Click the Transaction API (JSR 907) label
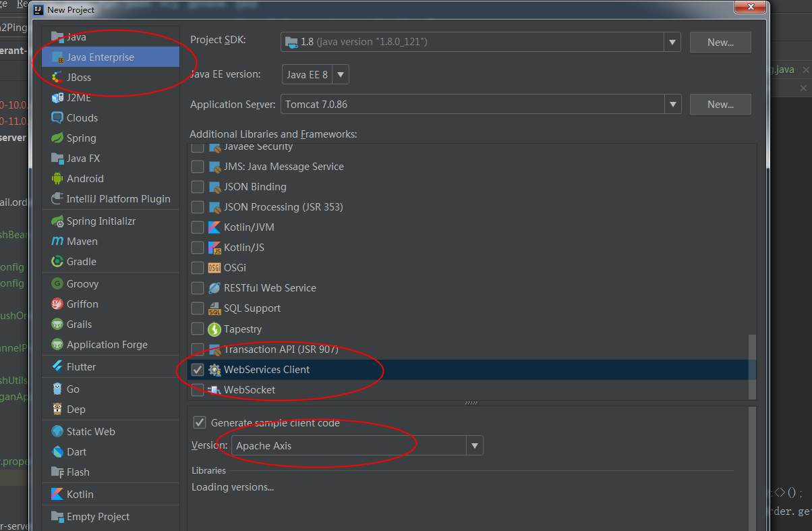Screen dimensions: 812x531 coord(281,350)
